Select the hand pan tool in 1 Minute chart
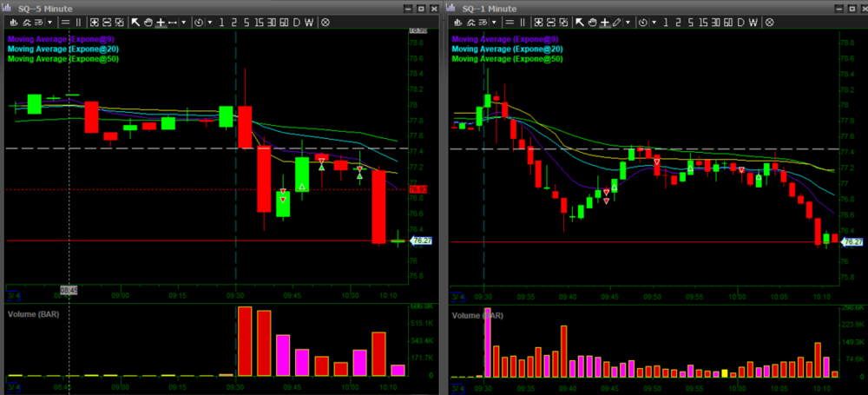 (x=592, y=22)
